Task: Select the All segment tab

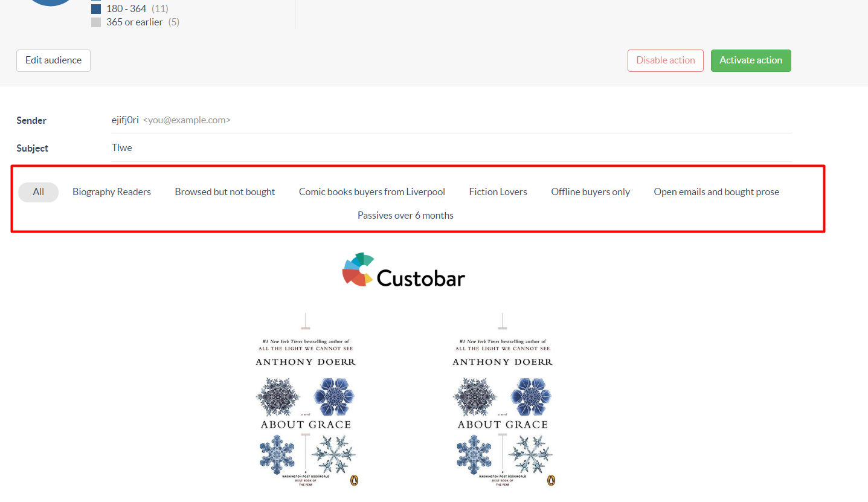Action: click(x=38, y=192)
